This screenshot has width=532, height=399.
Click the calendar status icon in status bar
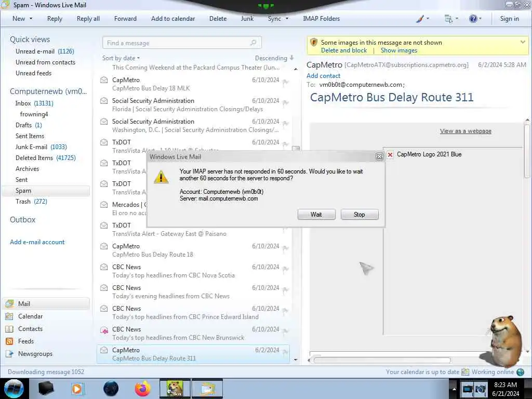[x=465, y=372]
